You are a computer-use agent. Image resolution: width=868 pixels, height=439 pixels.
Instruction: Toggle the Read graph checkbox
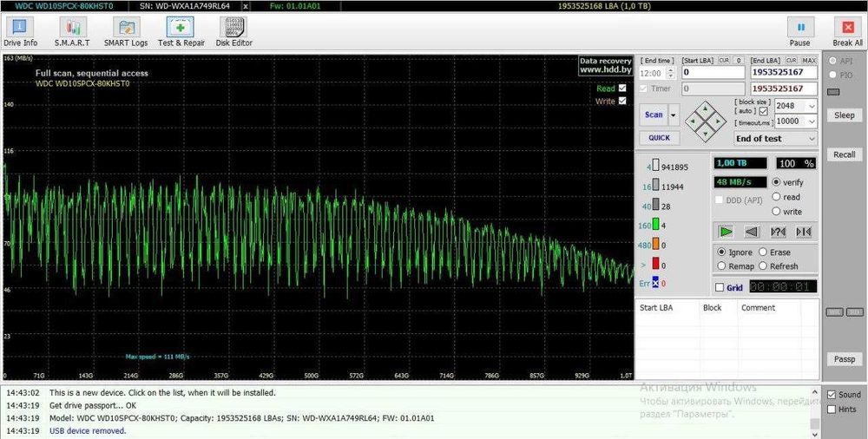click(622, 88)
